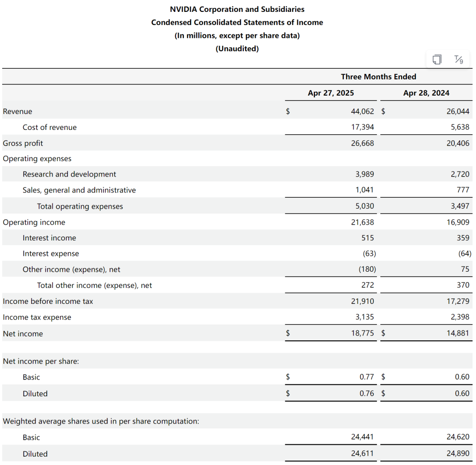This screenshot has height=465, width=476.
Task: Select the diluted per-share value 0.76
Action: click(x=367, y=393)
